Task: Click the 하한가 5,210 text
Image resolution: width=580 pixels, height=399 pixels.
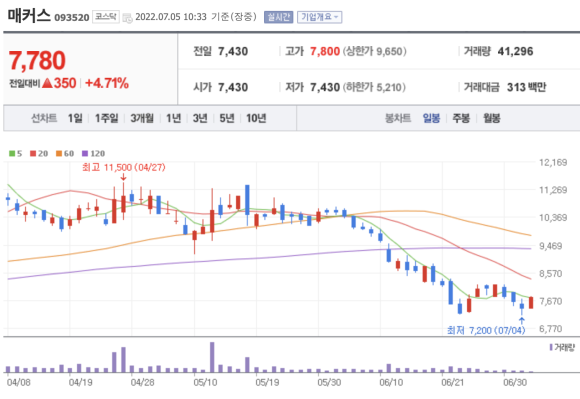Action: click(x=374, y=87)
